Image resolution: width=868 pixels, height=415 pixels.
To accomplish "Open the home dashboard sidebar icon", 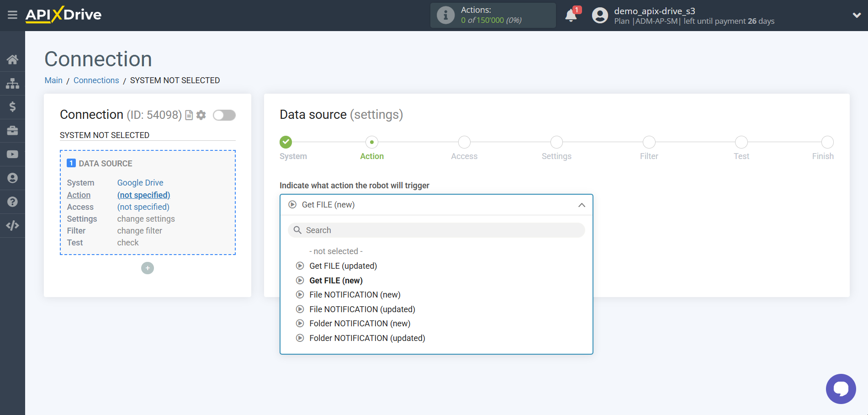I will (x=12, y=59).
